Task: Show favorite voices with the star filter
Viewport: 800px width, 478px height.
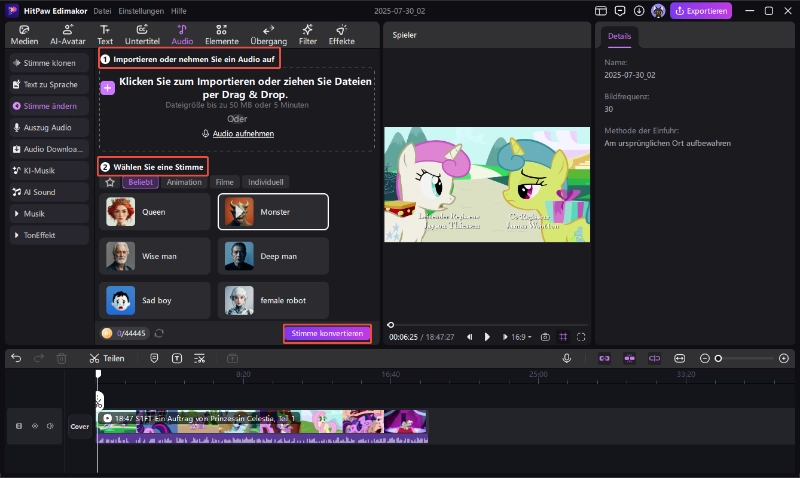Action: [x=110, y=182]
